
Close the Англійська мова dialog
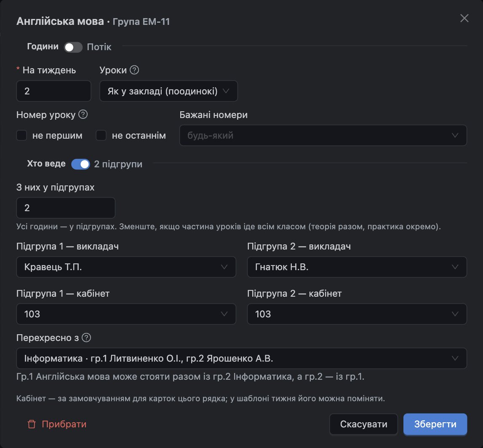464,18
